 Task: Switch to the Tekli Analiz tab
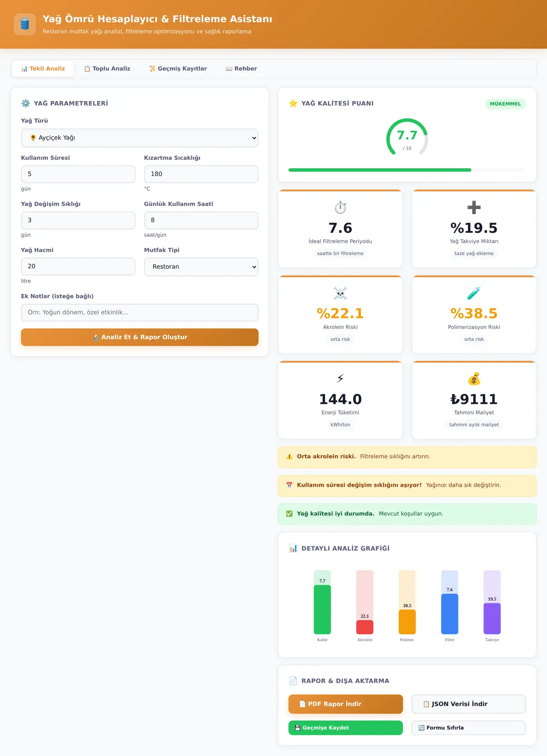(x=43, y=69)
